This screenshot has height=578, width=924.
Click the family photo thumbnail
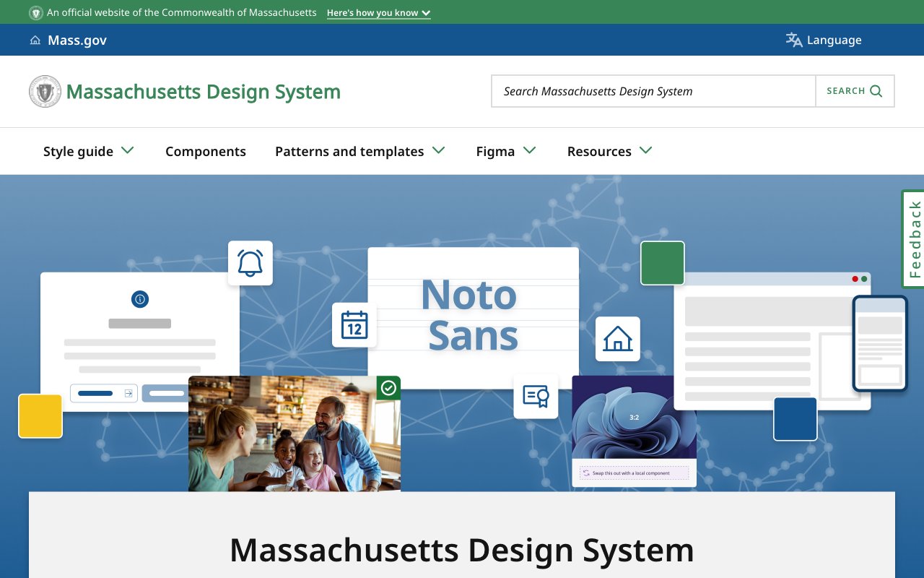(x=295, y=433)
